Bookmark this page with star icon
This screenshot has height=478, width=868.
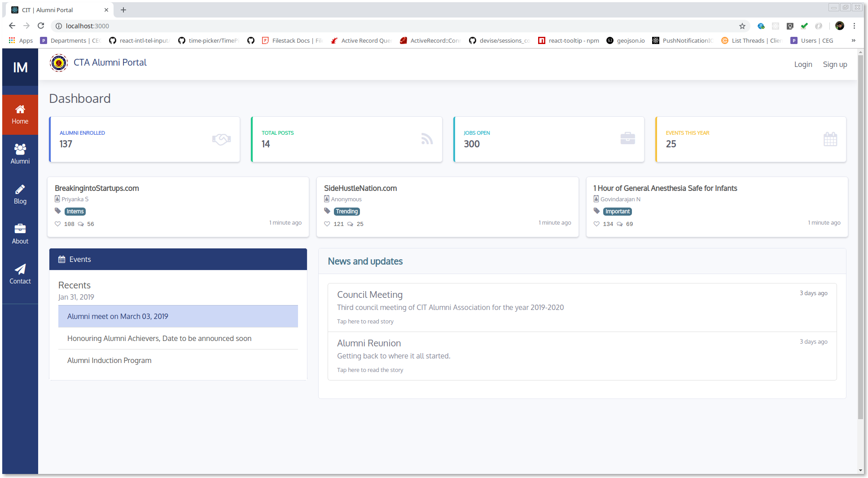tap(742, 26)
